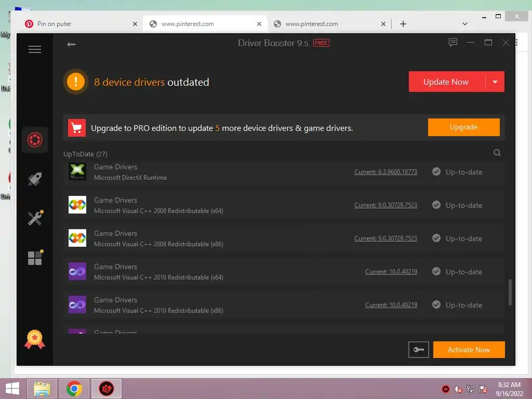Open Visual C++ 2010 (x64) version link
The height and width of the screenshot is (399, 532).
click(x=391, y=272)
